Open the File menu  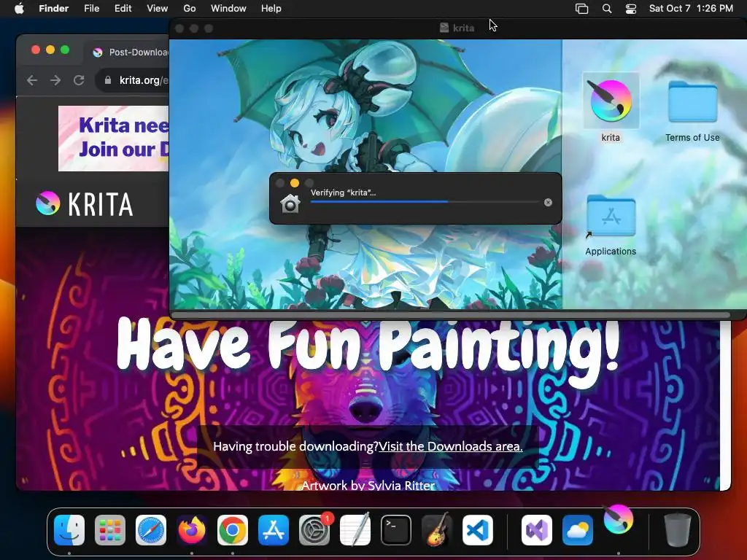[91, 8]
